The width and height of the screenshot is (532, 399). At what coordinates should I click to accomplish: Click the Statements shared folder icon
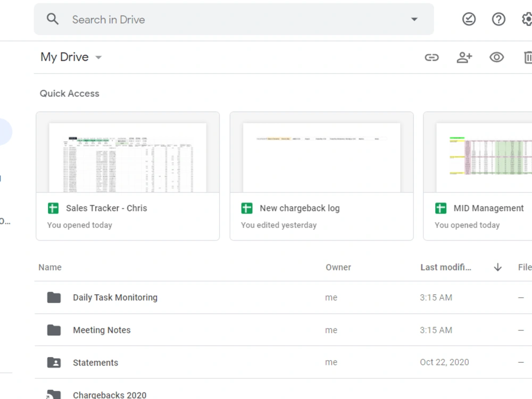(x=54, y=363)
